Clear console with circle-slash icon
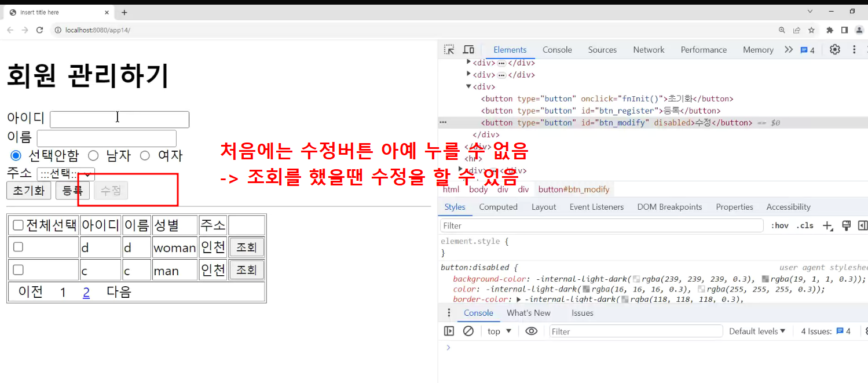Image resolution: width=868 pixels, height=383 pixels. point(468,331)
